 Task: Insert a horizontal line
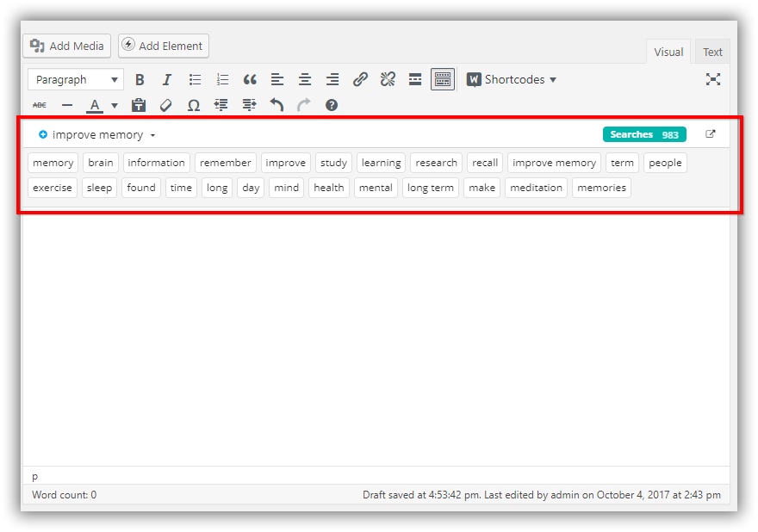[67, 105]
